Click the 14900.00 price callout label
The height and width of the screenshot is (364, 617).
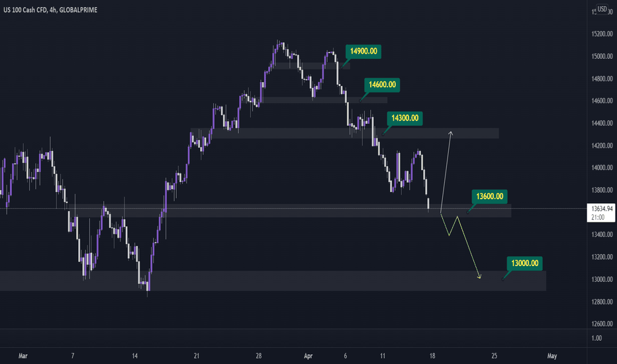363,51
